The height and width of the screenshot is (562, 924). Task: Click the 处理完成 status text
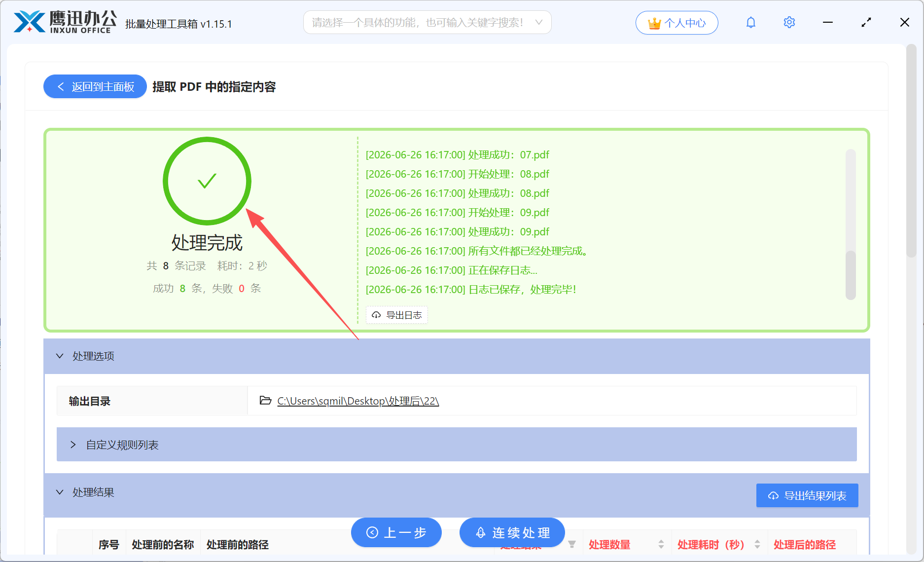207,243
